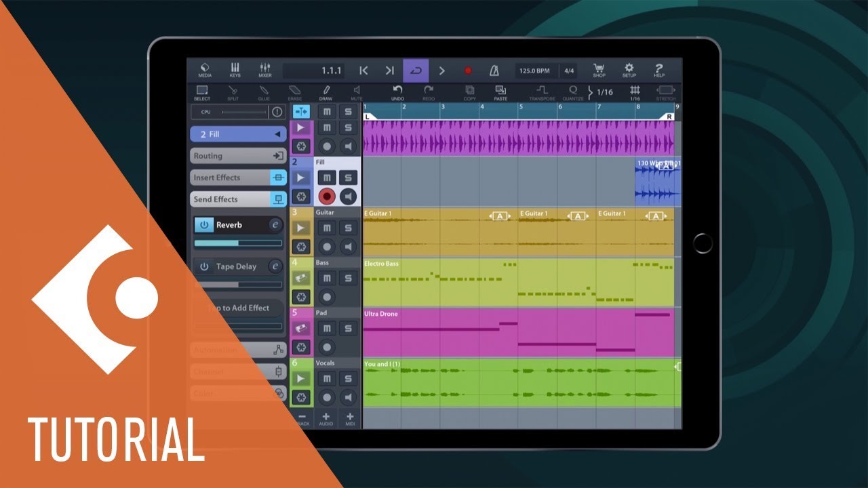Screen dimensions: 868x488
Task: Click the 1.1.1 position display
Action: [x=315, y=70]
